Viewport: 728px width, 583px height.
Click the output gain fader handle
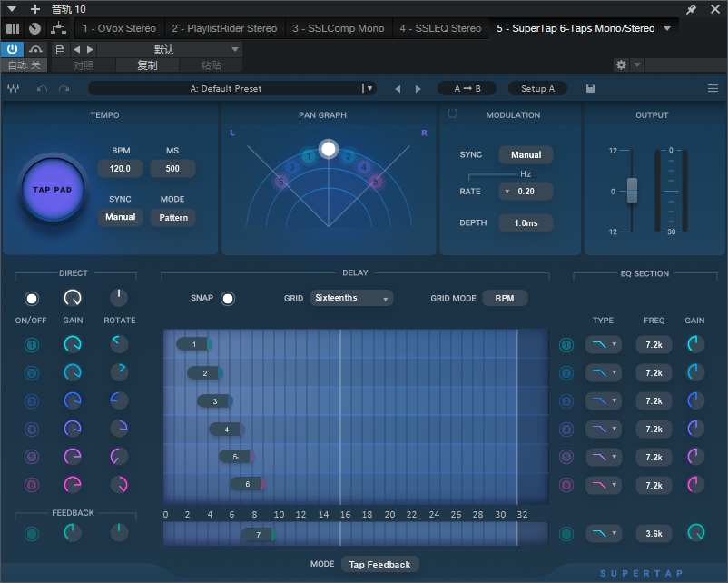coord(632,190)
